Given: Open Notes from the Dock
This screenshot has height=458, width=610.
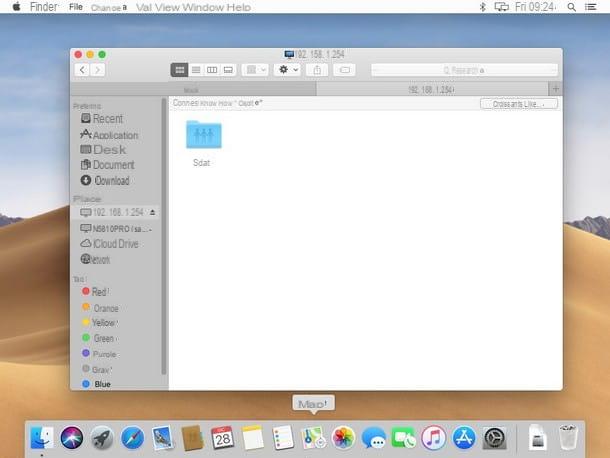Looking at the screenshot, I should pos(252,437).
